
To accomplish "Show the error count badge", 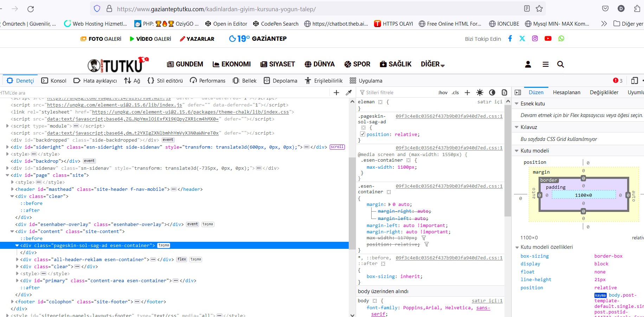I will 618,80.
